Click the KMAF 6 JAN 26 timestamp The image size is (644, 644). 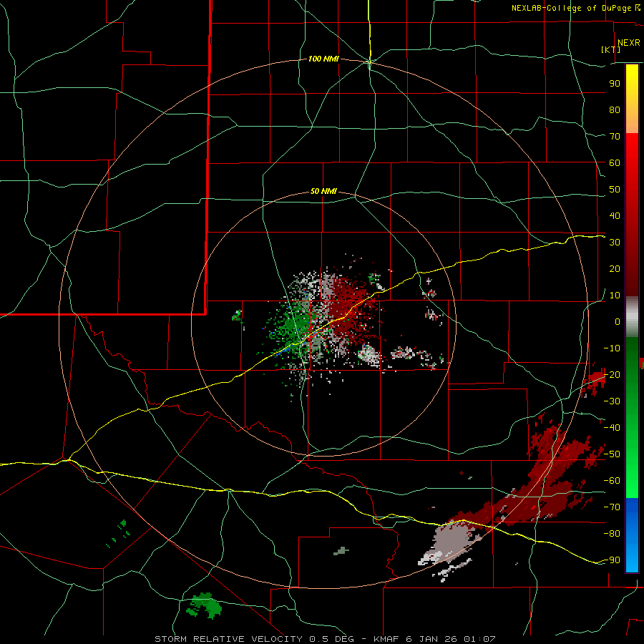[x=434, y=639]
